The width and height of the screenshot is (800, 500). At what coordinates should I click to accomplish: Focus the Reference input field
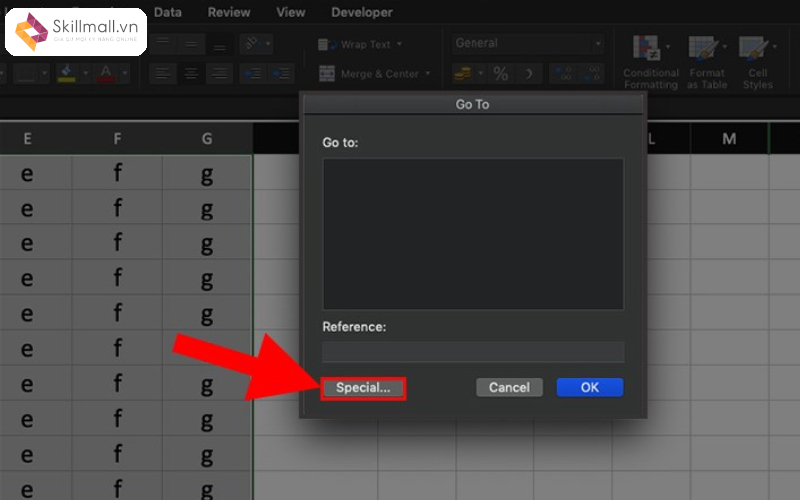point(473,352)
